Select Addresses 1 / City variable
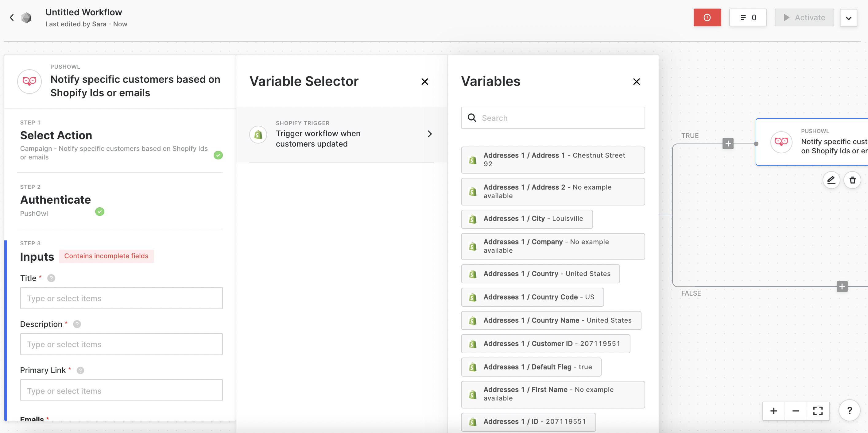The image size is (868, 433). click(x=526, y=219)
